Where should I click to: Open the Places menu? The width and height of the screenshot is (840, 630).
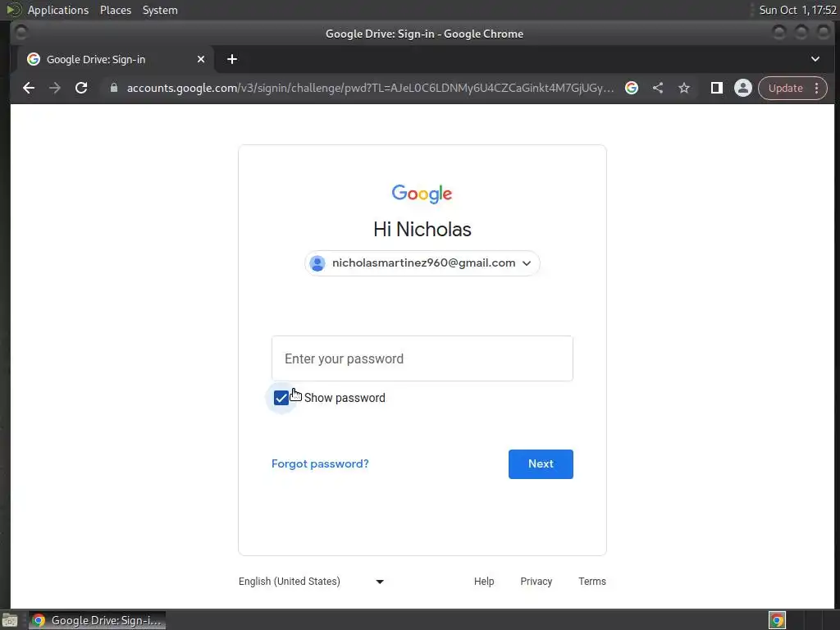tap(115, 10)
